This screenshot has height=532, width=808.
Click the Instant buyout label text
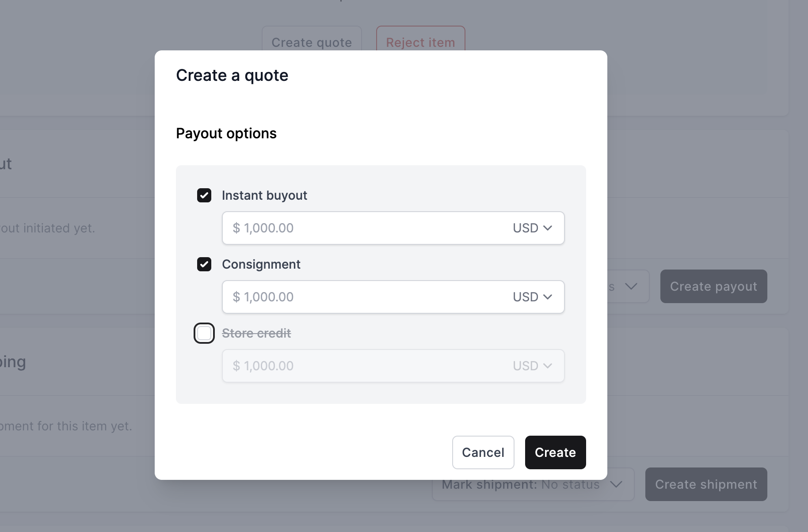(264, 195)
